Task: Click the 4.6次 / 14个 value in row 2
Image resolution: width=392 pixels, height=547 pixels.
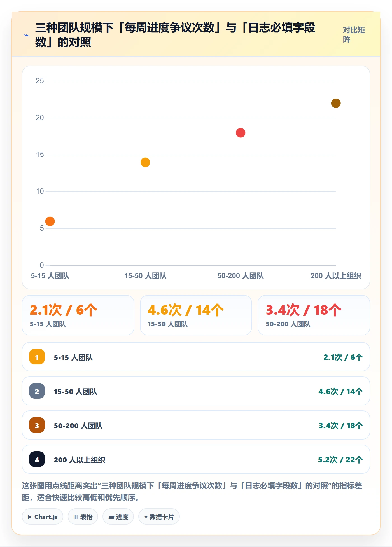Action: (340, 391)
